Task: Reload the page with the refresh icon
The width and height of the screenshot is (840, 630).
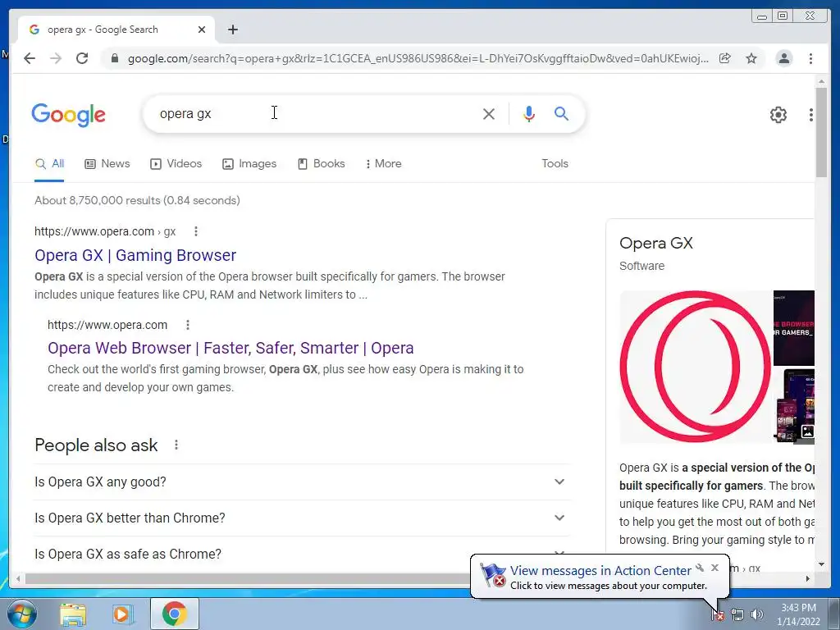Action: (x=82, y=58)
